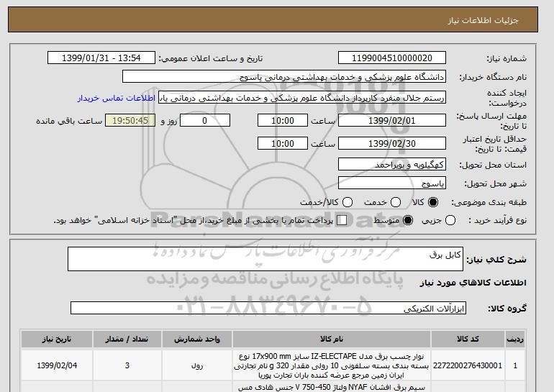Open اطلاعات تماس خریدار link
Screen dimensions: 554x392
(117, 98)
